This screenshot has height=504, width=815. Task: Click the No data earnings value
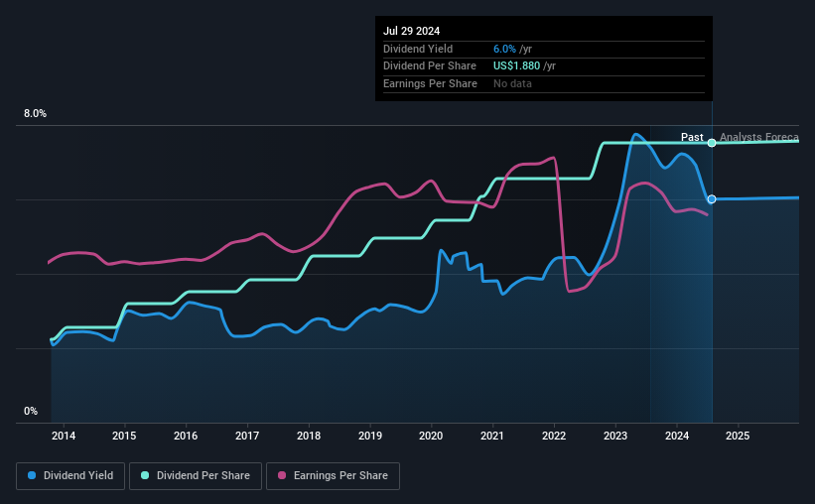point(512,83)
